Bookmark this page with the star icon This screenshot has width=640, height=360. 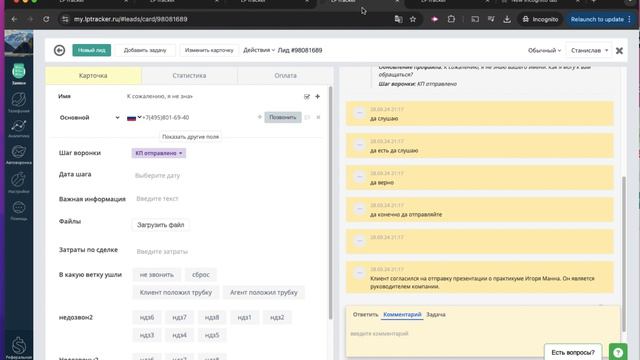coord(413,19)
